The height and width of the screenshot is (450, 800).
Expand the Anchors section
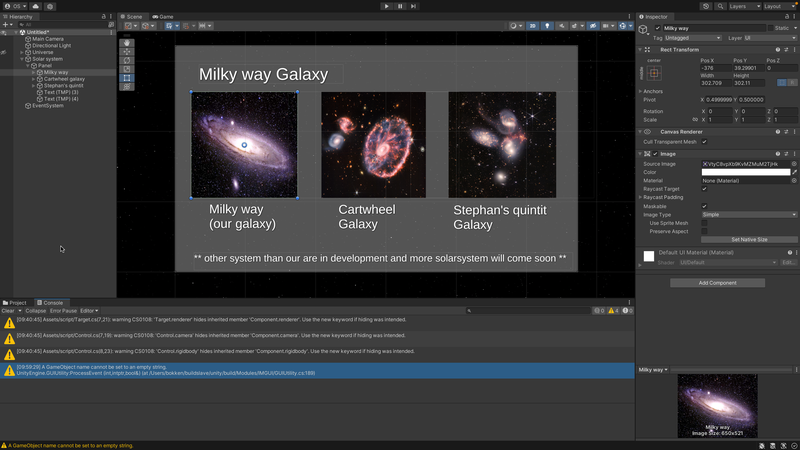[640, 91]
